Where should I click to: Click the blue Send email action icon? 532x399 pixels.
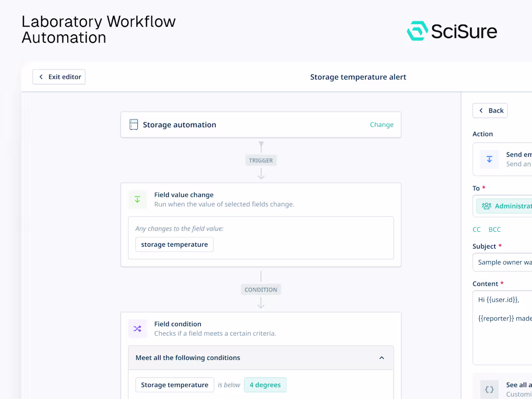pos(489,159)
